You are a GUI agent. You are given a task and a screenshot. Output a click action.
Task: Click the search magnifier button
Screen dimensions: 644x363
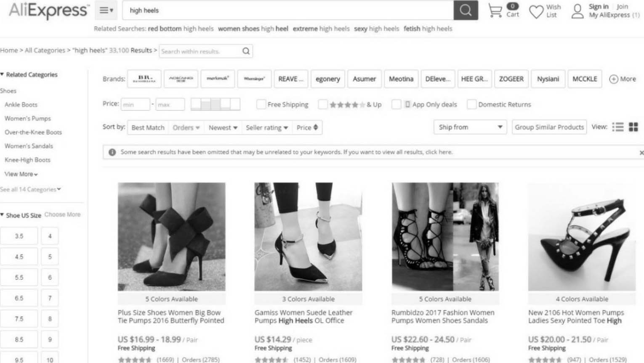tap(466, 10)
